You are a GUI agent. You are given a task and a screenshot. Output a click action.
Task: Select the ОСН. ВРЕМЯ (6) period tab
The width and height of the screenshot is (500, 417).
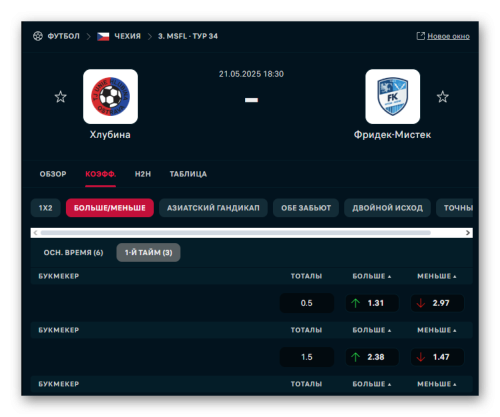(x=73, y=253)
